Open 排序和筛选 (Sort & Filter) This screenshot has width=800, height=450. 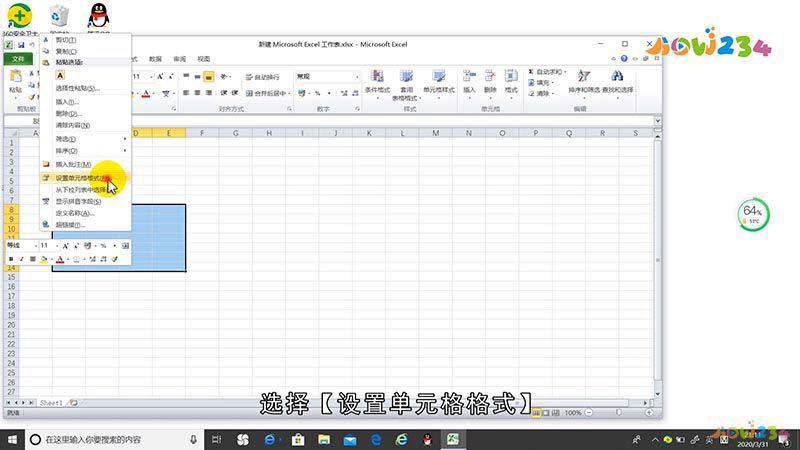584,82
